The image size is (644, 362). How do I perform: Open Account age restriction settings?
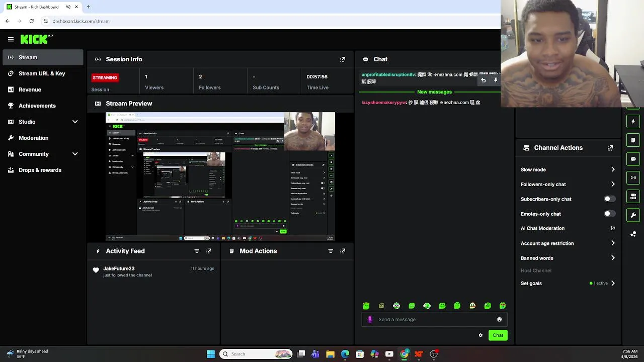pos(568,243)
